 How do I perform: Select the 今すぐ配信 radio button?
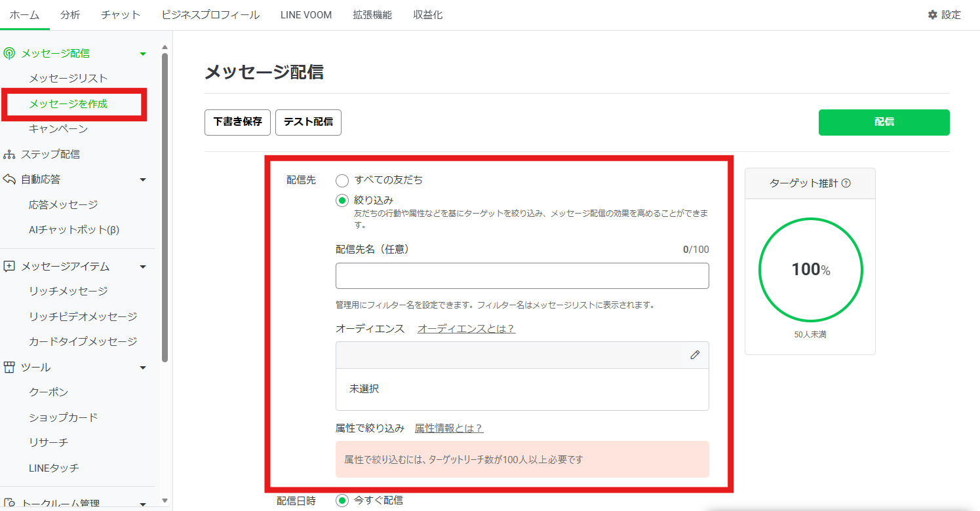coord(342,501)
